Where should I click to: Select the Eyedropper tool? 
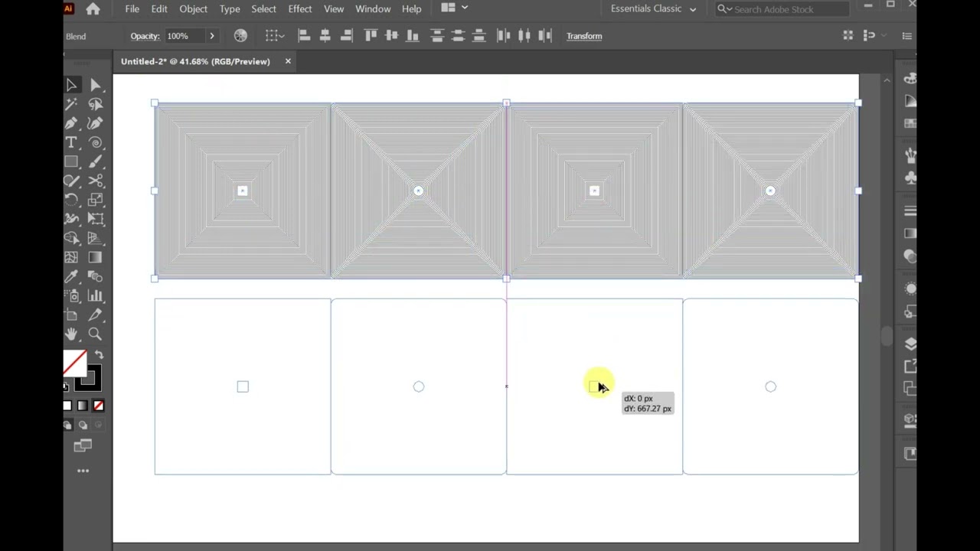(x=71, y=276)
